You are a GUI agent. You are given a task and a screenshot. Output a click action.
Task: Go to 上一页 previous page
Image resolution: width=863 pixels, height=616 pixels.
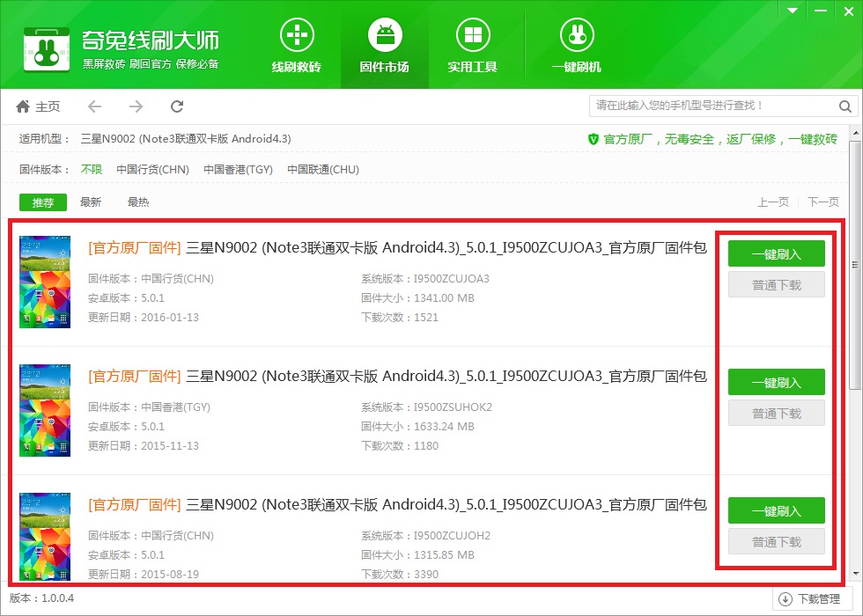pyautogui.click(x=773, y=202)
